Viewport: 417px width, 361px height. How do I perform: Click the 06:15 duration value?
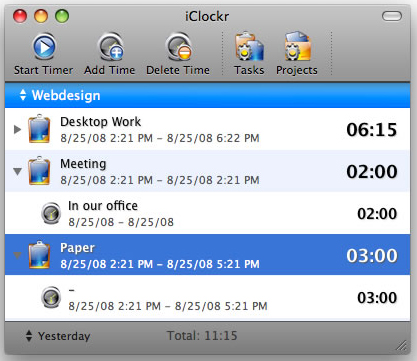point(371,130)
